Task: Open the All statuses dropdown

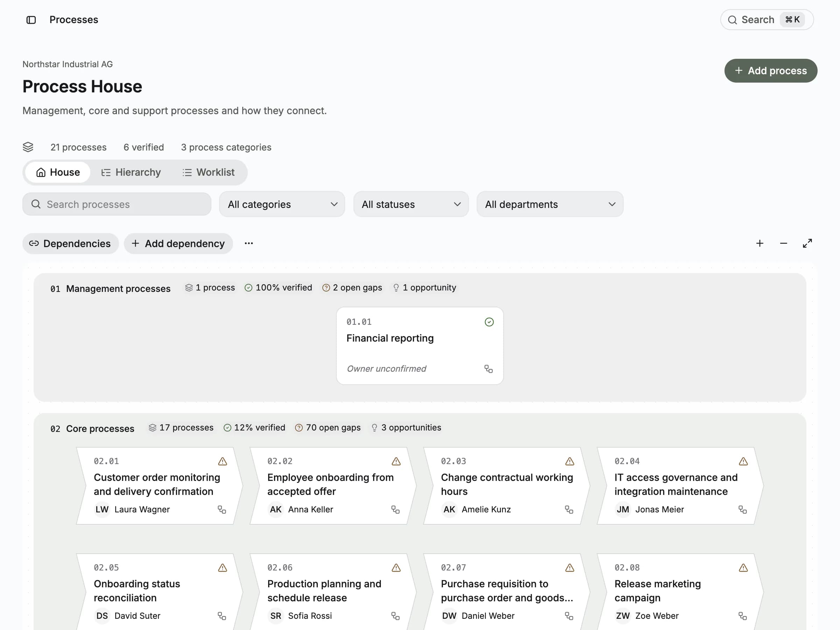Action: pos(411,204)
